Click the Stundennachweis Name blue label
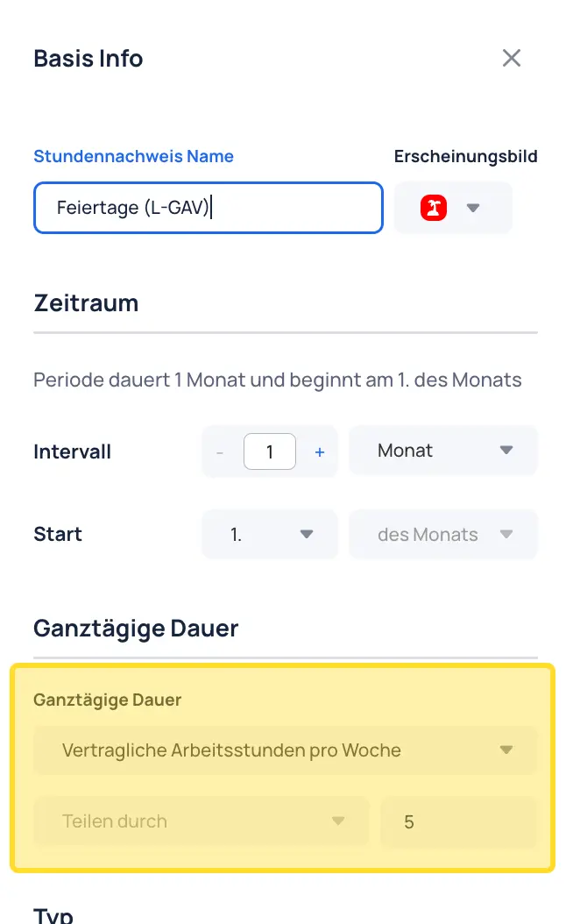The width and height of the screenshot is (573, 924). coord(134,156)
